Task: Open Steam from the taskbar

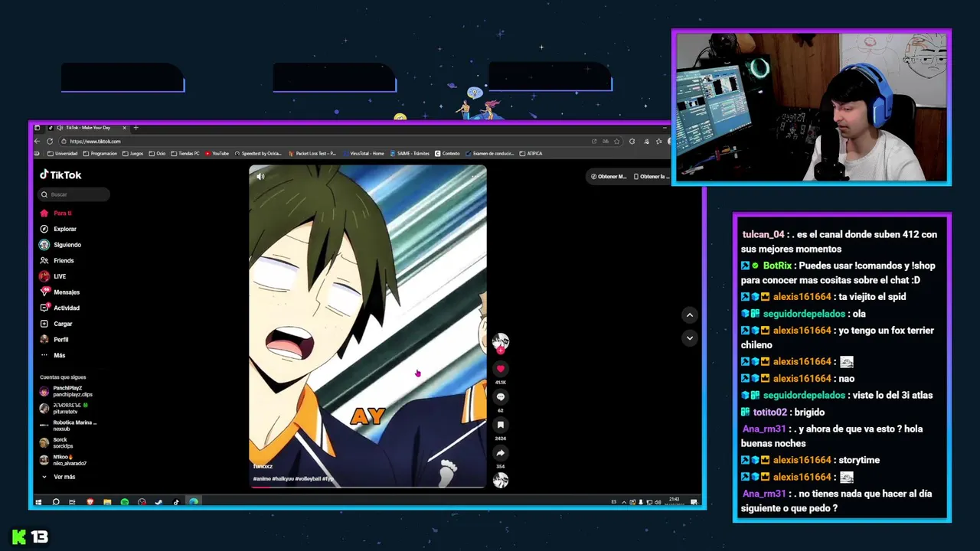Action: click(x=158, y=502)
